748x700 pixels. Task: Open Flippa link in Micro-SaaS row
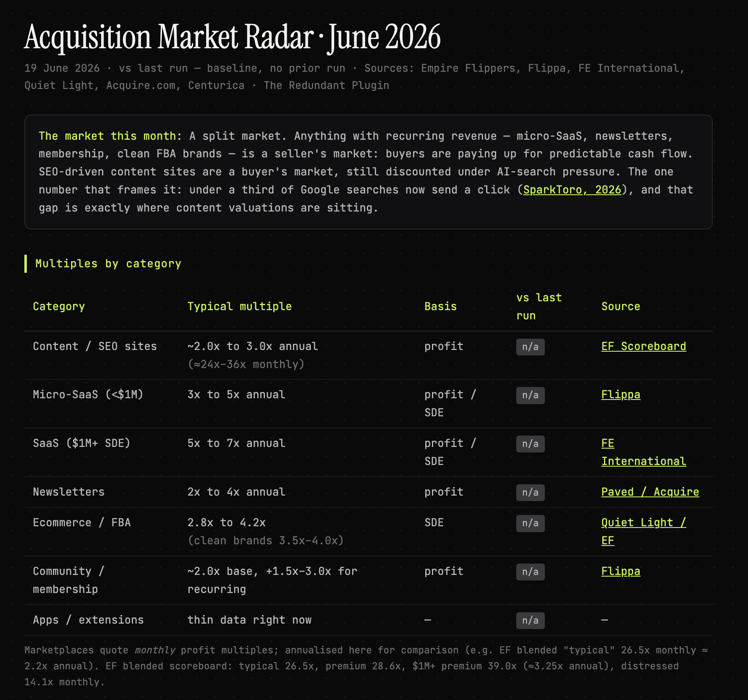[621, 394]
